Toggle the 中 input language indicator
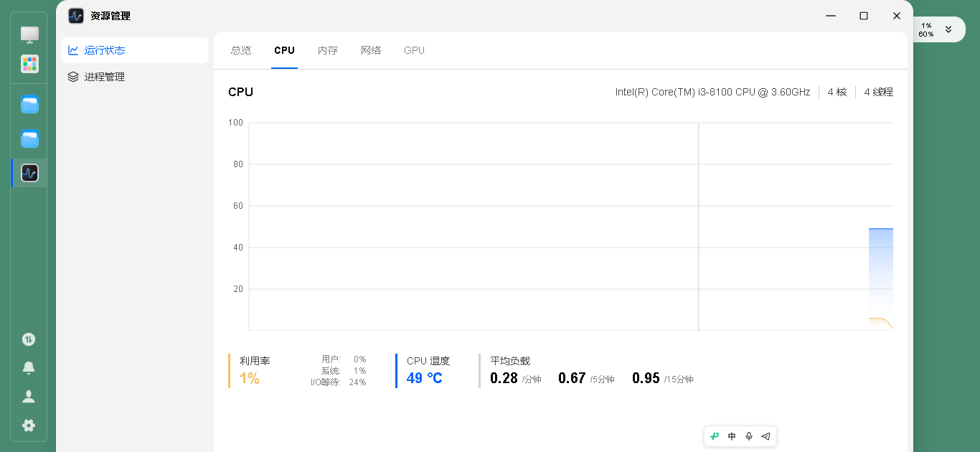The height and width of the screenshot is (452, 980). (x=732, y=436)
